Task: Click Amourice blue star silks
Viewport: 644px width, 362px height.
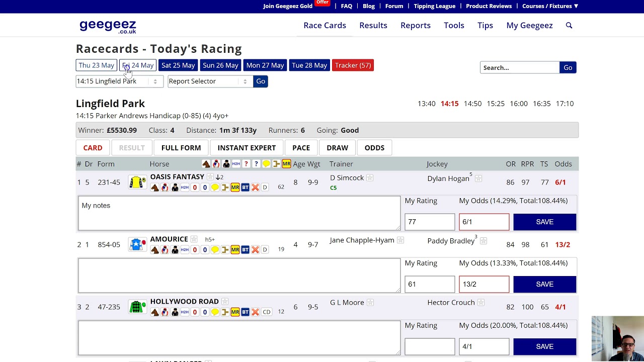Action: pos(137,244)
